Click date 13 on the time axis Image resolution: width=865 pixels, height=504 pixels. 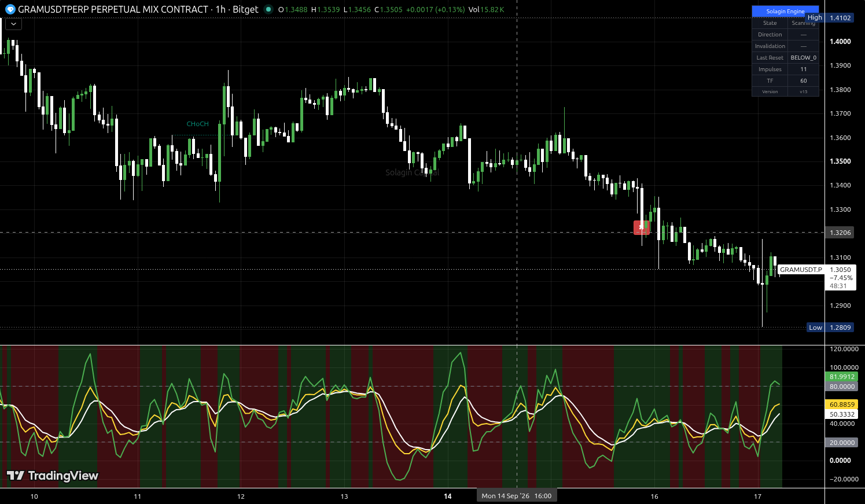coord(344,496)
